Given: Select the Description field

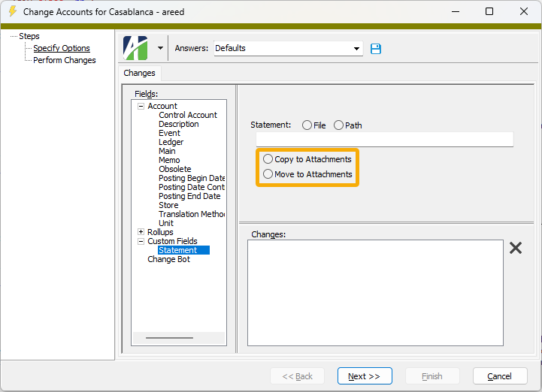Looking at the screenshot, I should (179, 124).
